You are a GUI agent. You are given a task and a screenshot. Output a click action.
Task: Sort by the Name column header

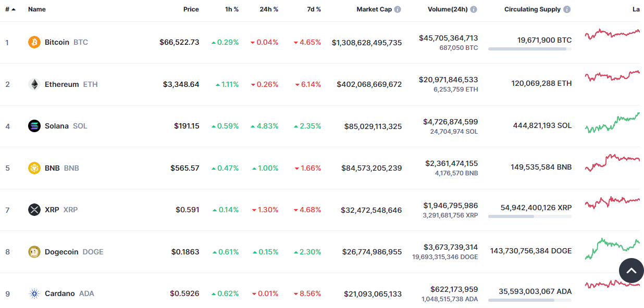37,9
